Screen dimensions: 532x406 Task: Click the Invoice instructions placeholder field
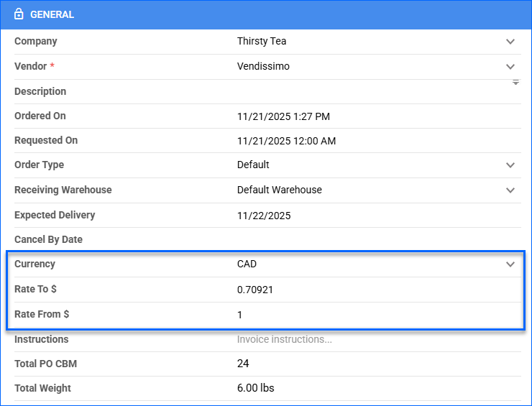(284, 339)
